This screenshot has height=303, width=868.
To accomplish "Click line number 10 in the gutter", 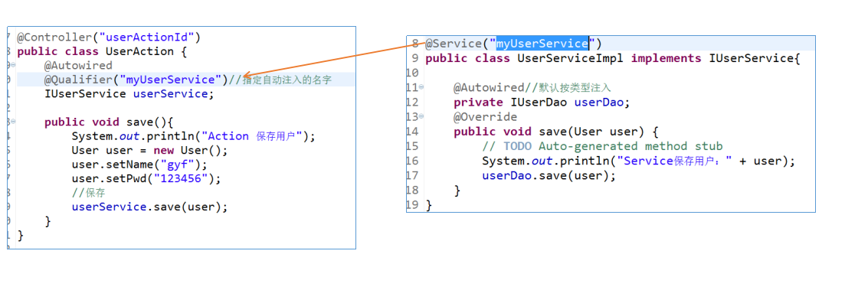I will (x=412, y=73).
